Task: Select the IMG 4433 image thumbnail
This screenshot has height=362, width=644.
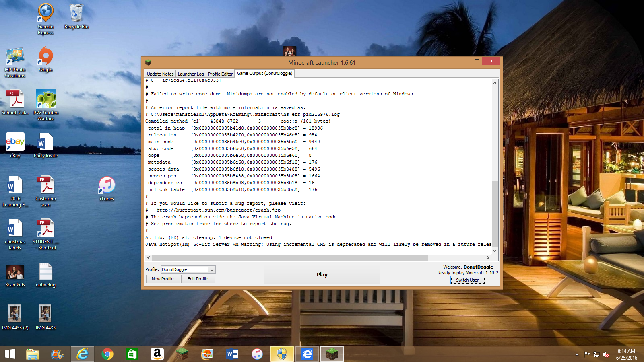Action: tap(45, 317)
